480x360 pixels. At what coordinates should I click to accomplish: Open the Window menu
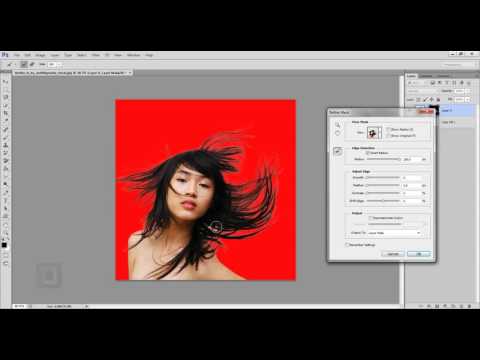point(133,55)
